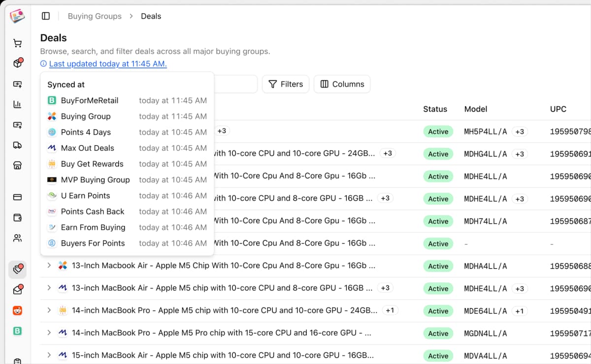Open the delivery truck sidebar icon
591x364 pixels.
17,145
